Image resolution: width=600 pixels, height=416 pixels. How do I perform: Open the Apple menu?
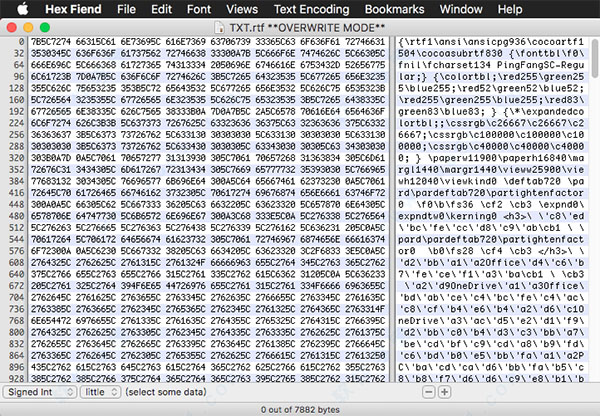23,8
